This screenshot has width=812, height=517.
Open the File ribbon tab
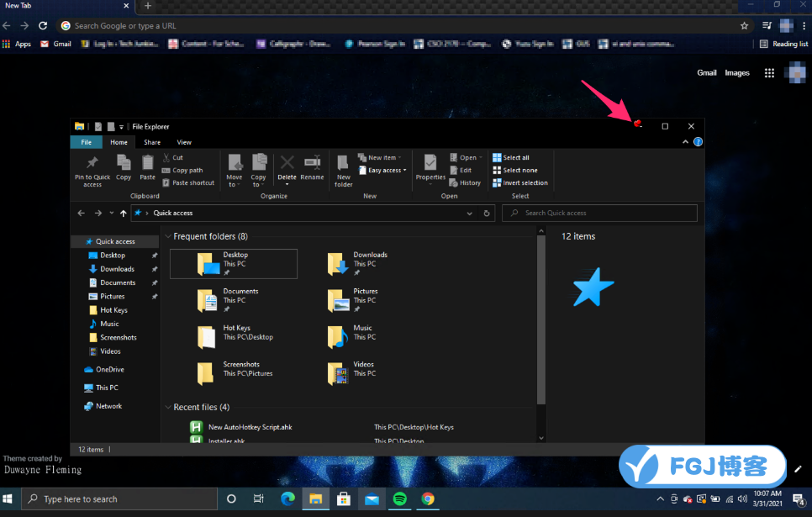click(86, 142)
